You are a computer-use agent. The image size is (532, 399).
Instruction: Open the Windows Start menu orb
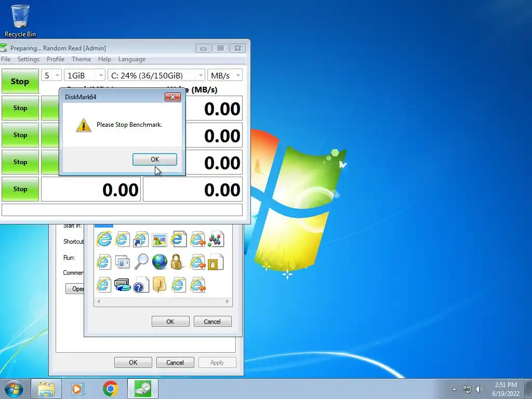pos(14,389)
